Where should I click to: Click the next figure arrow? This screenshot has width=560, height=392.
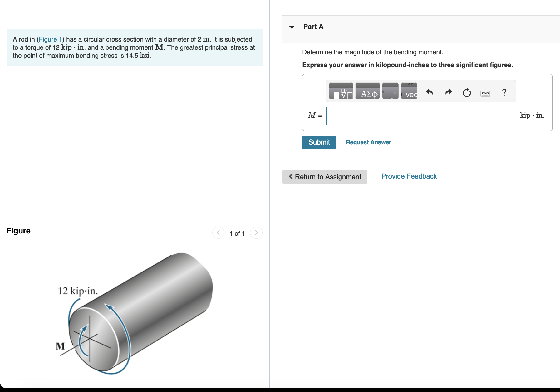tap(256, 233)
